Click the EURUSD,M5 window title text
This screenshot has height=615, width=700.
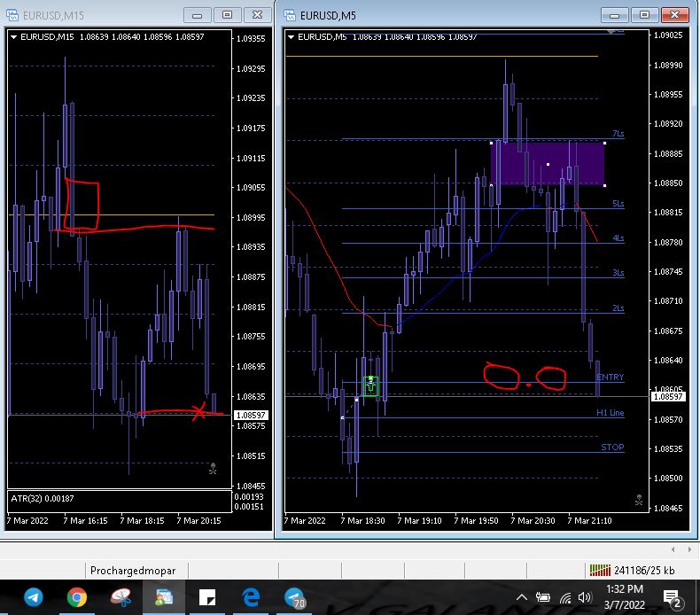point(328,16)
